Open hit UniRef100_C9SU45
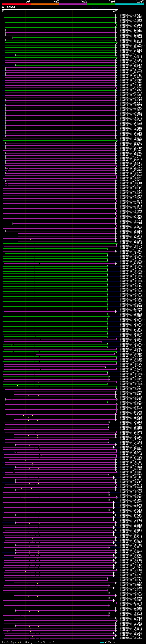This screenshot has height=644, width=146. point(131,27)
